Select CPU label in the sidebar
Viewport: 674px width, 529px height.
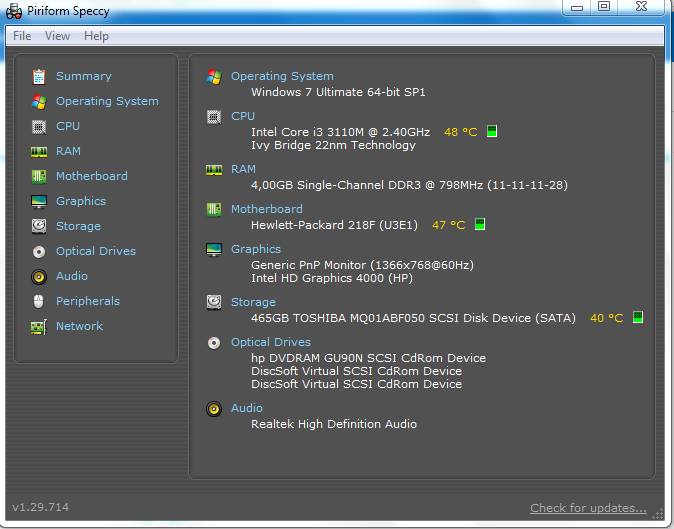(68, 126)
